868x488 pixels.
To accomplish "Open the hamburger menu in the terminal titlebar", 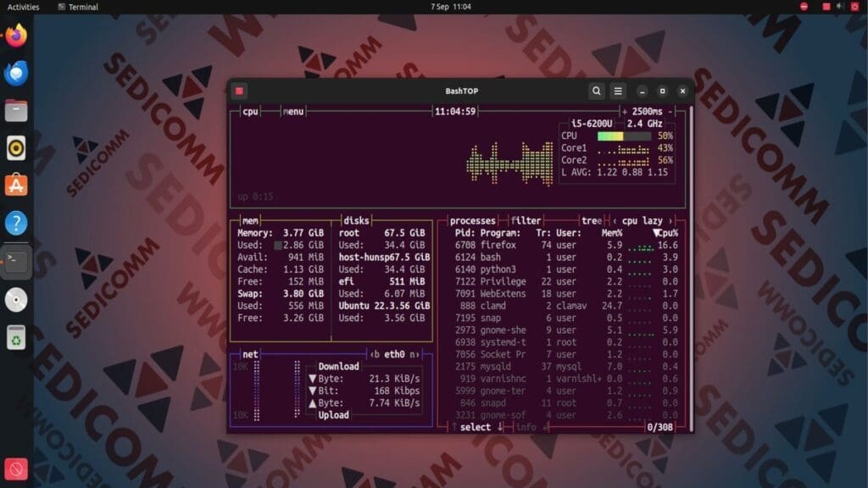I will pos(619,91).
